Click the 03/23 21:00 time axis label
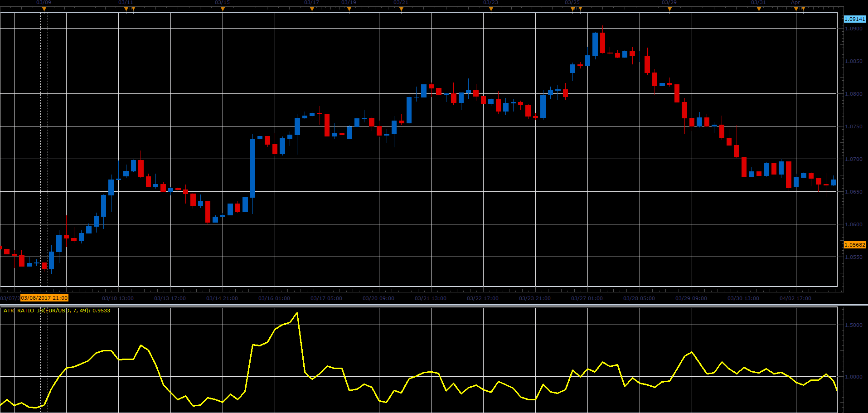The height and width of the screenshot is (413, 868). (535, 298)
